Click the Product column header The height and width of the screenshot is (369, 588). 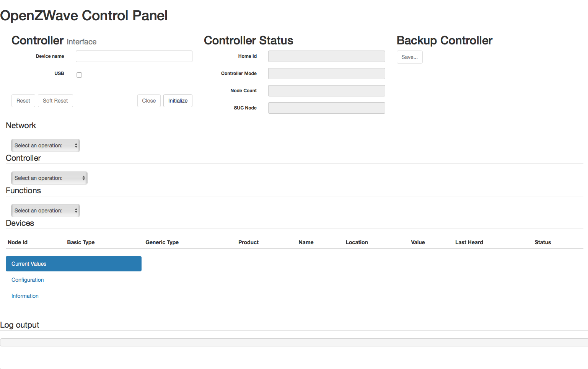(248, 242)
